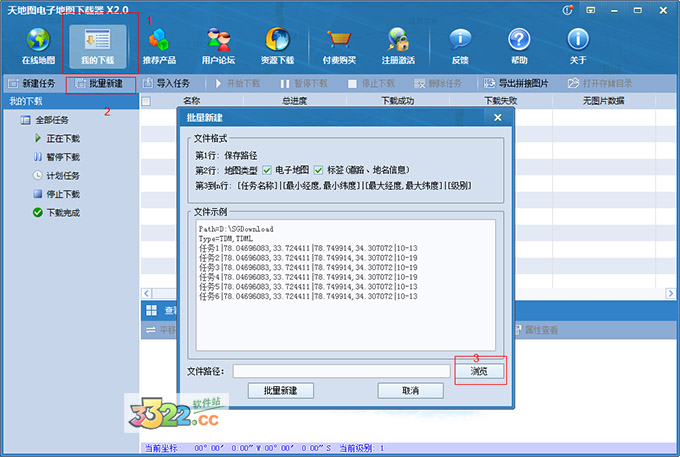Toggle the 标签 labels checkbox

click(318, 170)
